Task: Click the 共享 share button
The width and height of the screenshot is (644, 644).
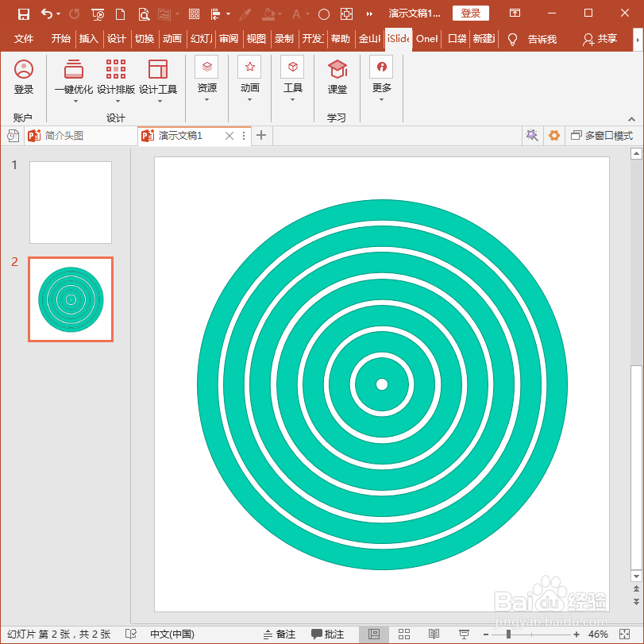Action: pyautogui.click(x=600, y=39)
